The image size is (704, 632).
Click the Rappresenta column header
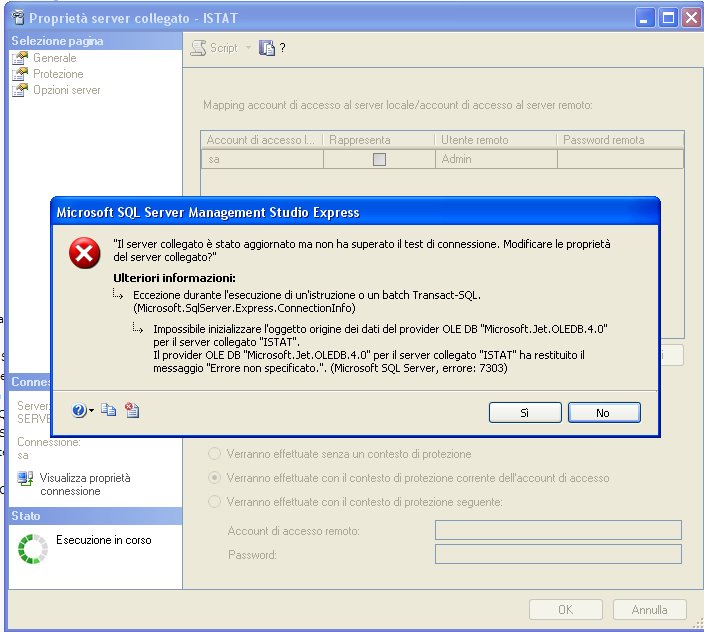[x=379, y=140]
